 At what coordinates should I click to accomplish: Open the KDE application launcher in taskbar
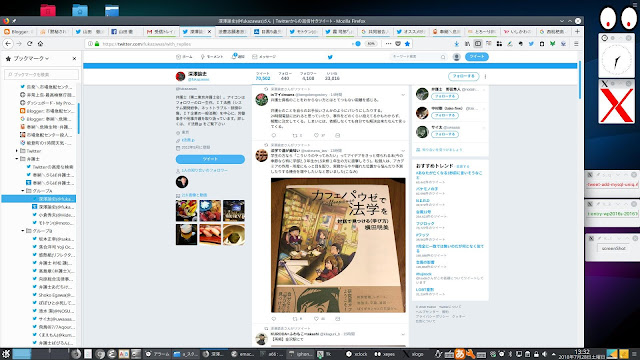6,354
